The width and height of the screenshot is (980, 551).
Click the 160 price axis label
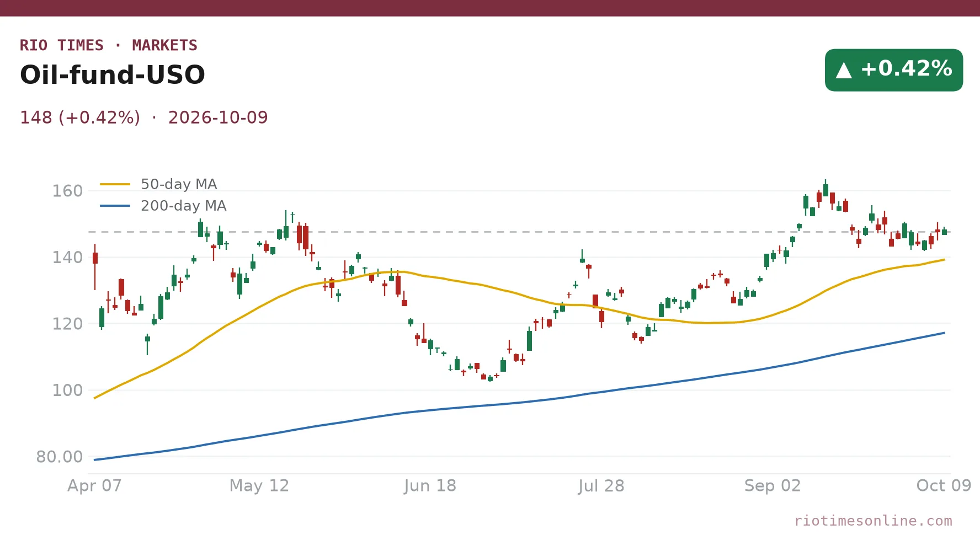67,191
